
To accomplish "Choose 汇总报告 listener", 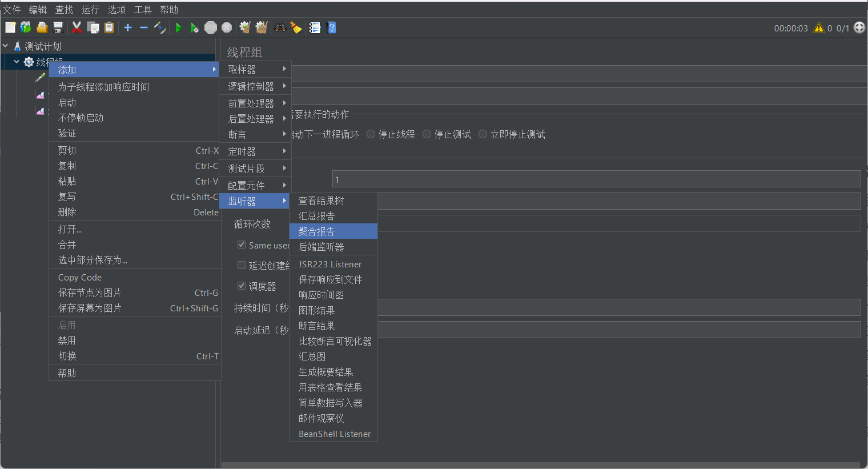I will [333, 216].
